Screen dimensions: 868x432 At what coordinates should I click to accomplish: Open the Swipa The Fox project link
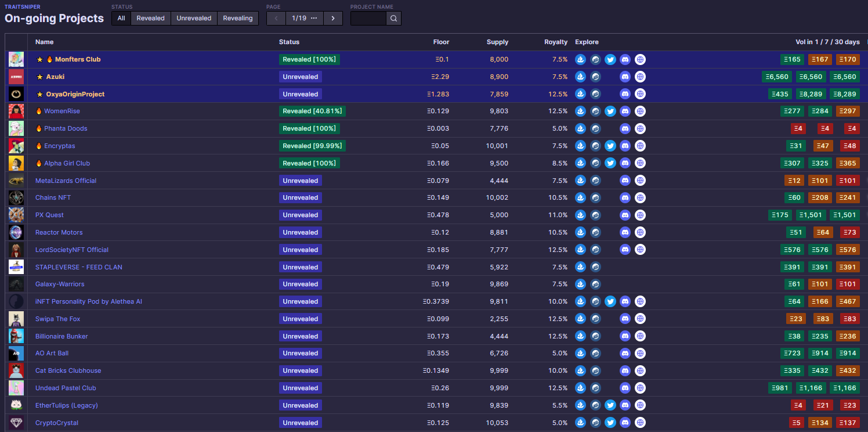(58, 319)
